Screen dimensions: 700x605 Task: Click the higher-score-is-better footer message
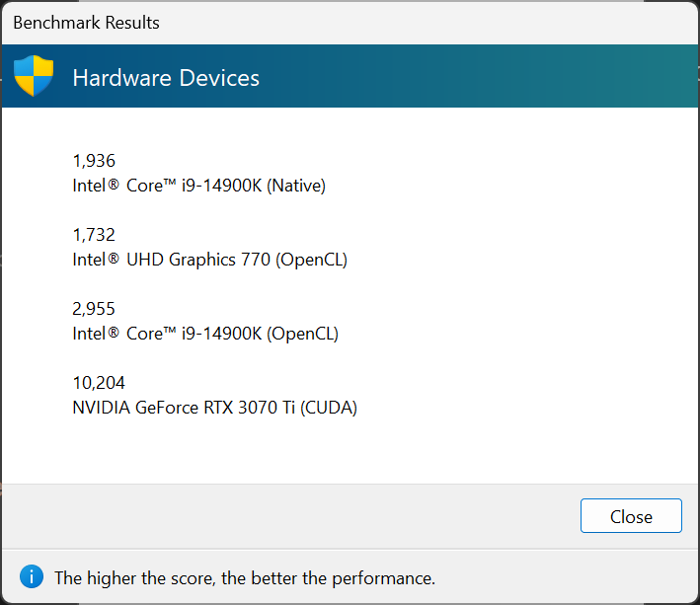[245, 577]
